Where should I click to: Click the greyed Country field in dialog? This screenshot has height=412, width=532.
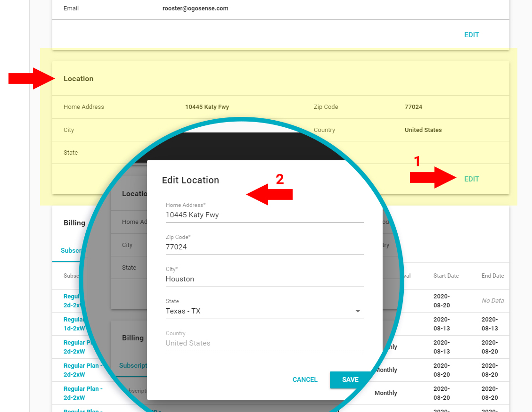coord(264,343)
